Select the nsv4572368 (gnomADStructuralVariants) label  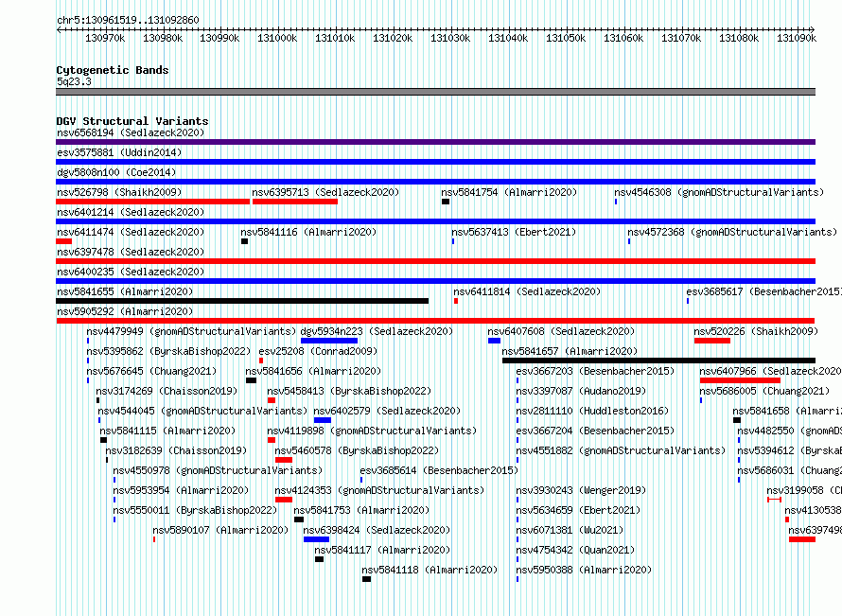(x=732, y=232)
